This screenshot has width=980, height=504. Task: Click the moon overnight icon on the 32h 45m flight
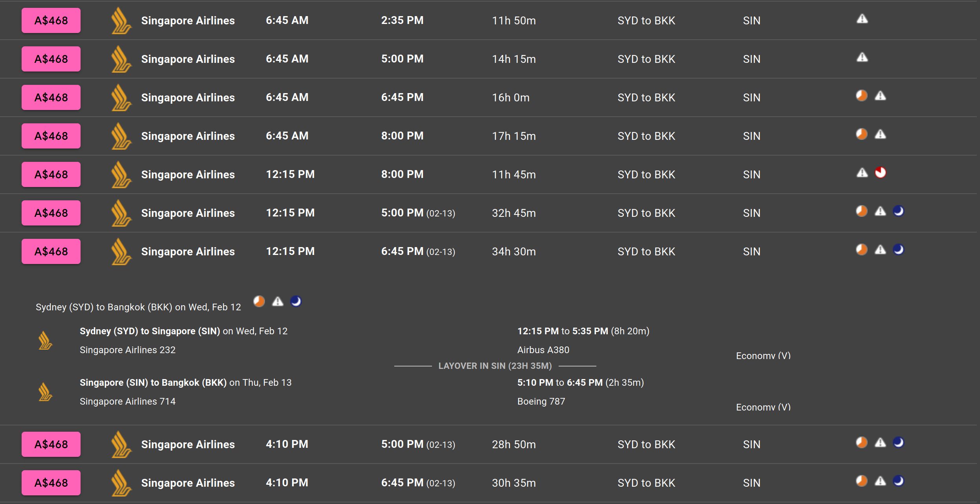pyautogui.click(x=898, y=211)
